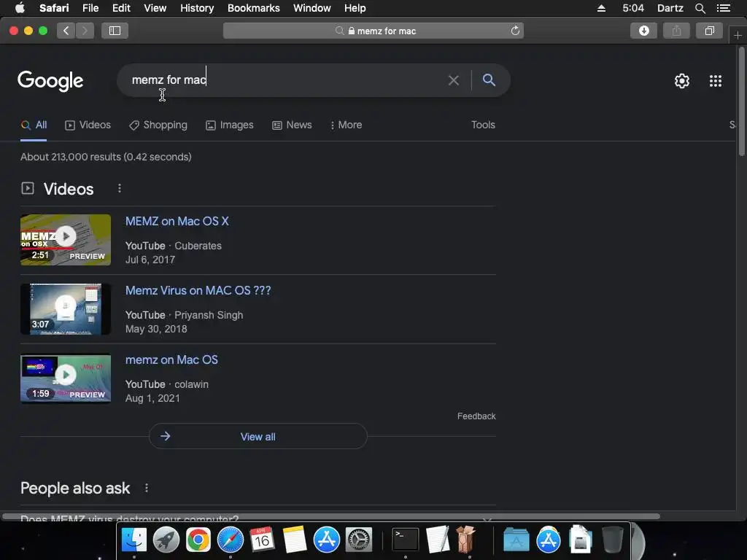This screenshot has height=560, width=747.
Task: Open the Trash in the Dock
Action: click(612, 540)
